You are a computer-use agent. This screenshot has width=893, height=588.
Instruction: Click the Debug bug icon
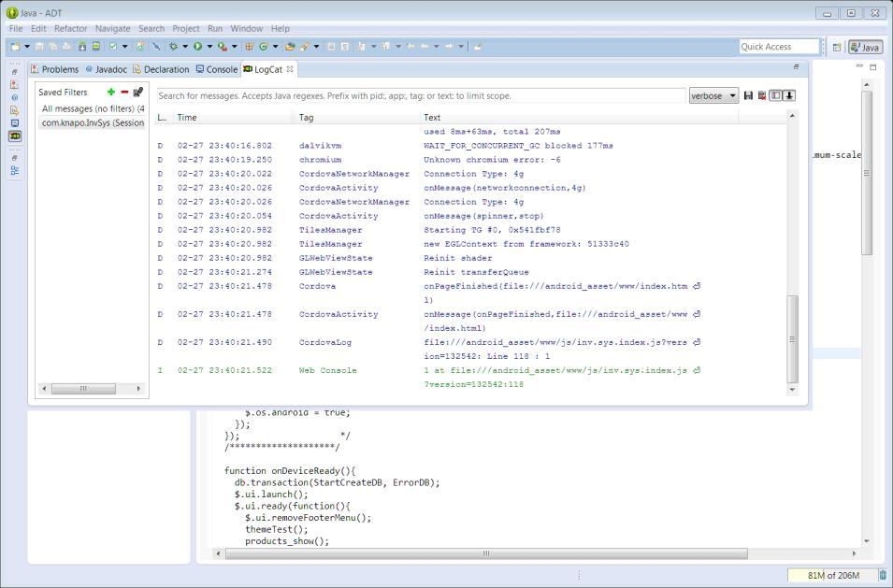click(x=174, y=47)
